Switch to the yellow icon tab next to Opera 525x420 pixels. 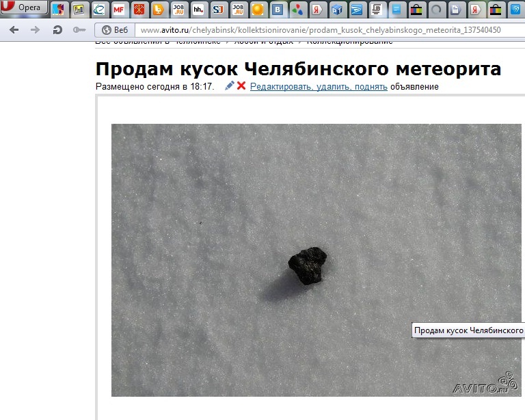[x=79, y=10]
